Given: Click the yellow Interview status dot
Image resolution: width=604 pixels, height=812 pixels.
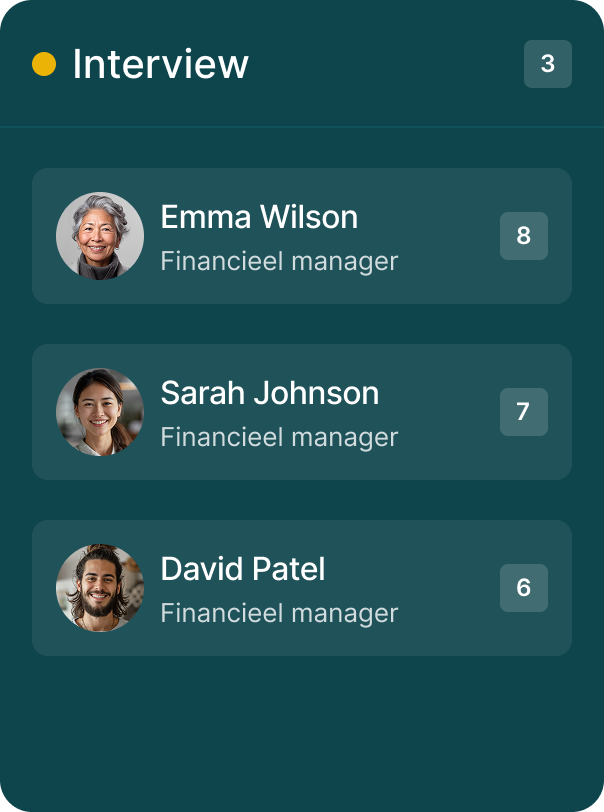Looking at the screenshot, I should (x=44, y=64).
